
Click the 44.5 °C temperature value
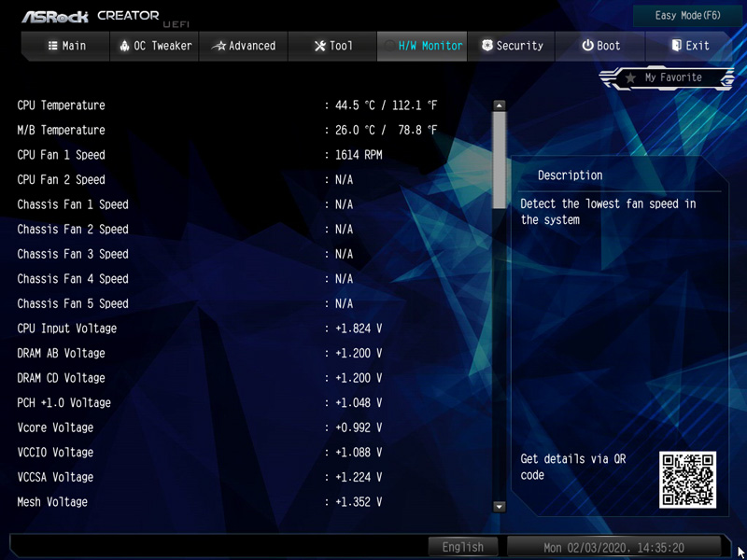355,105
